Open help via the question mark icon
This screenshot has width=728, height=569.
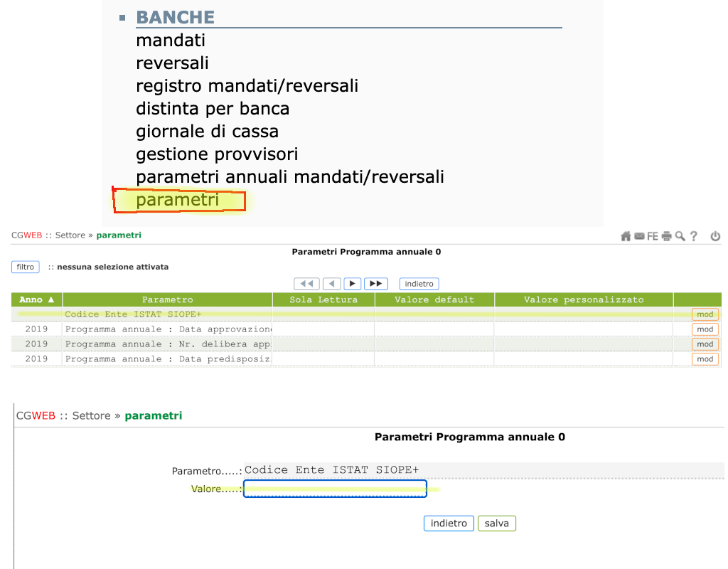tap(694, 236)
